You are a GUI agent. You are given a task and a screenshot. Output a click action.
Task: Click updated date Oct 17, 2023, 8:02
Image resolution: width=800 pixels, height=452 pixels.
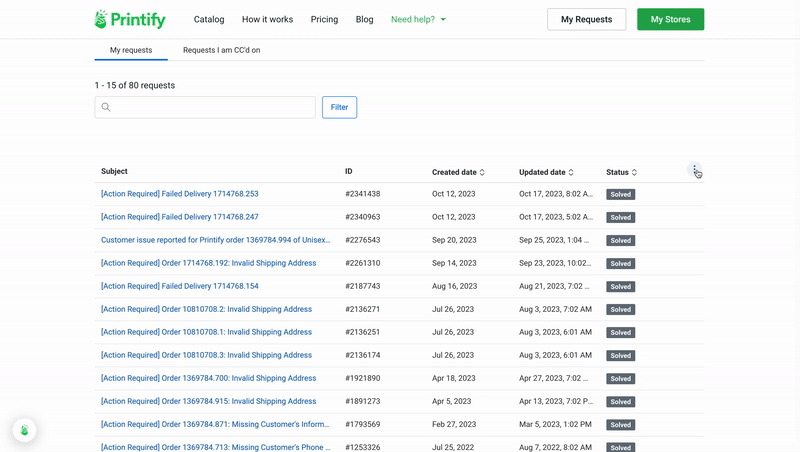[x=556, y=194]
